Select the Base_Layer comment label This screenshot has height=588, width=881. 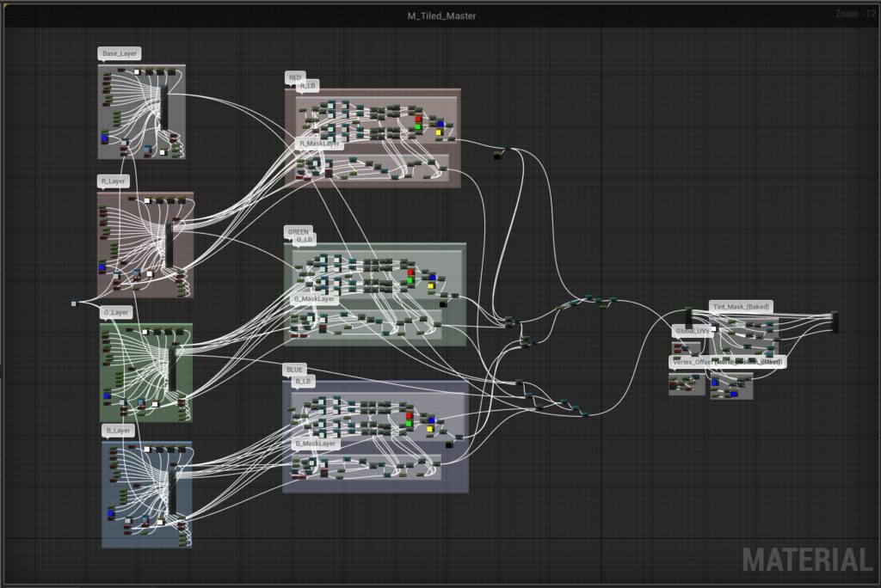point(120,53)
